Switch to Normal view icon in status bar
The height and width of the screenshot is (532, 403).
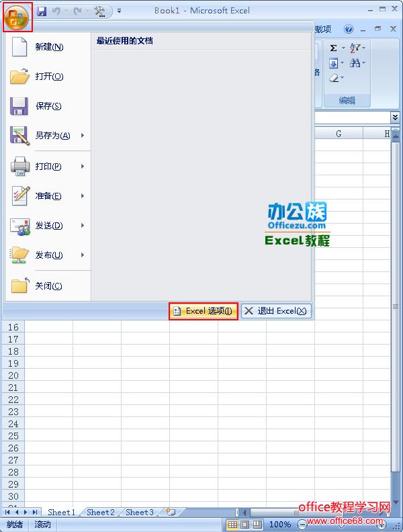coord(232,525)
